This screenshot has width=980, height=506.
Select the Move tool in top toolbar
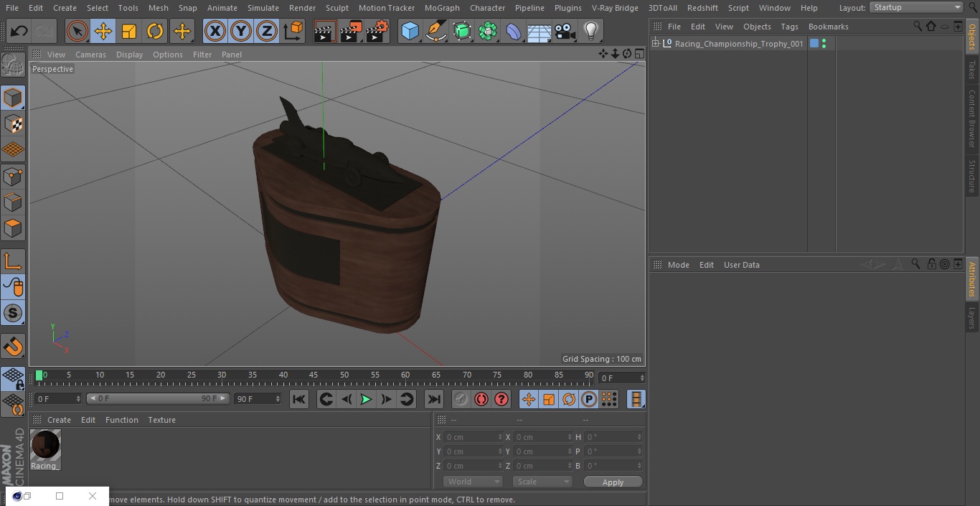[x=103, y=32]
